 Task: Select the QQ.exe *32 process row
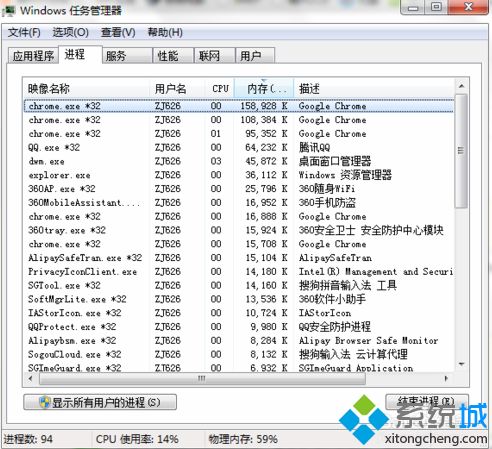(239, 147)
